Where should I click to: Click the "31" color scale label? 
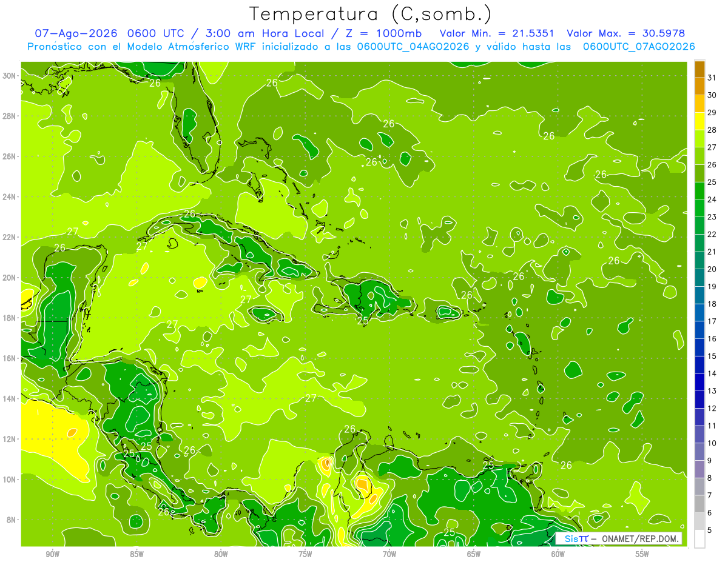[x=712, y=78]
